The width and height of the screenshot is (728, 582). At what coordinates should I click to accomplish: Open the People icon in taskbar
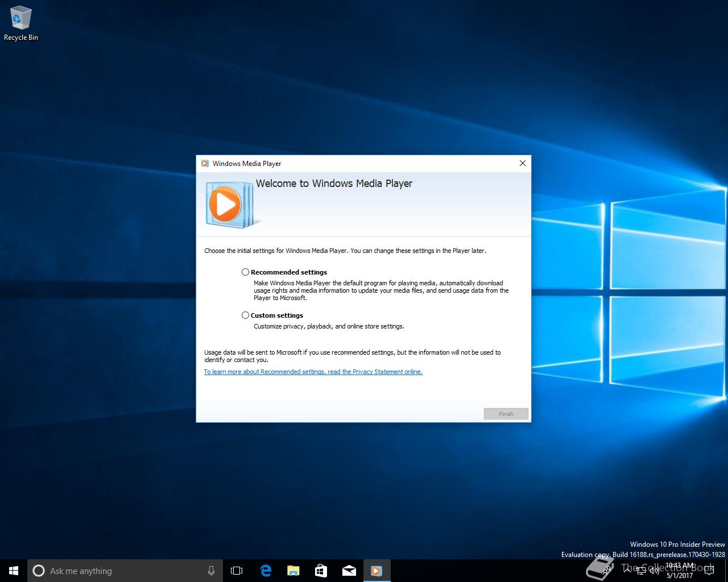tap(606, 571)
